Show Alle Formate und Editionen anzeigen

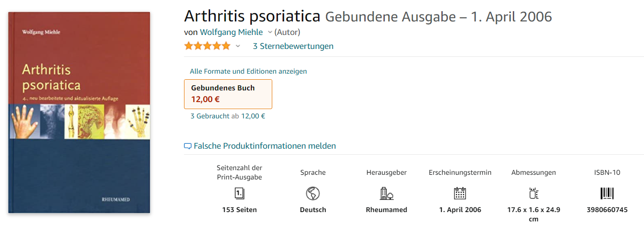(248, 71)
